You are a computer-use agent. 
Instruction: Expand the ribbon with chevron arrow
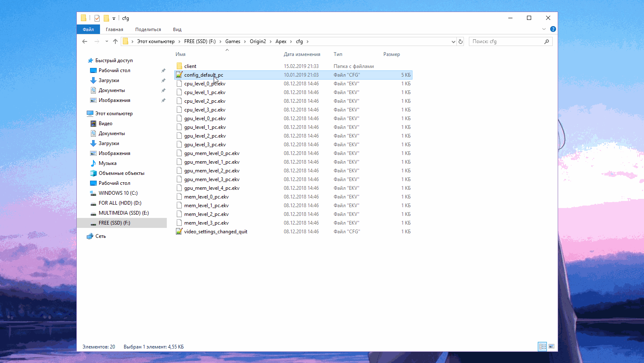[x=544, y=29]
